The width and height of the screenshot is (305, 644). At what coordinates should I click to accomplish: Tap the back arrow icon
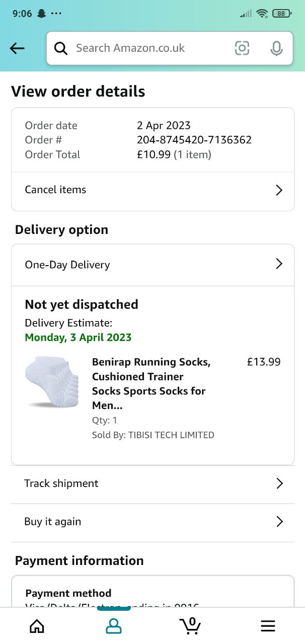[17, 48]
